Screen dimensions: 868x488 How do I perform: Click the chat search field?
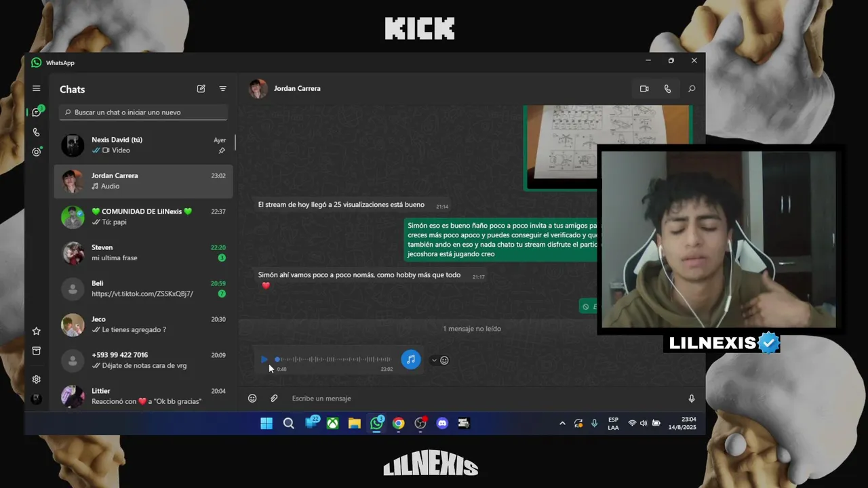pyautogui.click(x=144, y=112)
